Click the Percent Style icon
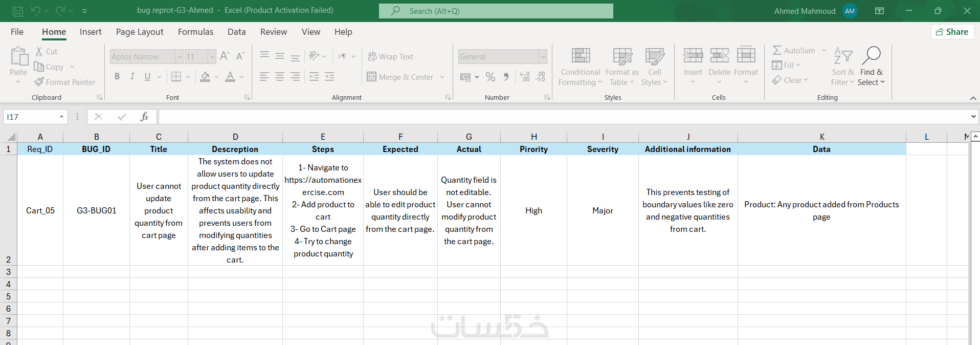 coord(491,77)
